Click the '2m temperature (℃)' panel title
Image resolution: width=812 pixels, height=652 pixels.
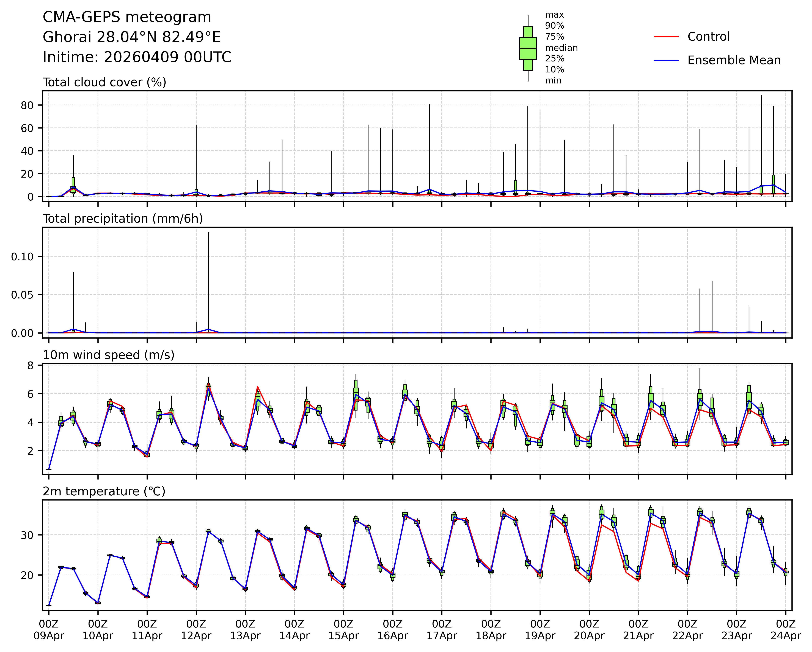104,491
